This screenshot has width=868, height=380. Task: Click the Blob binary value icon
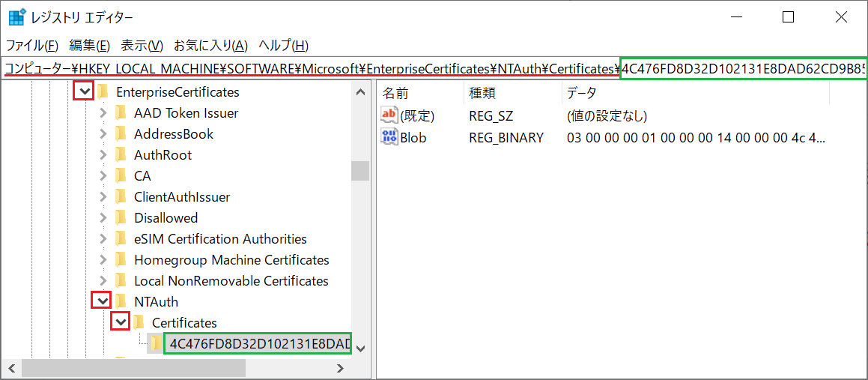pyautogui.click(x=389, y=137)
